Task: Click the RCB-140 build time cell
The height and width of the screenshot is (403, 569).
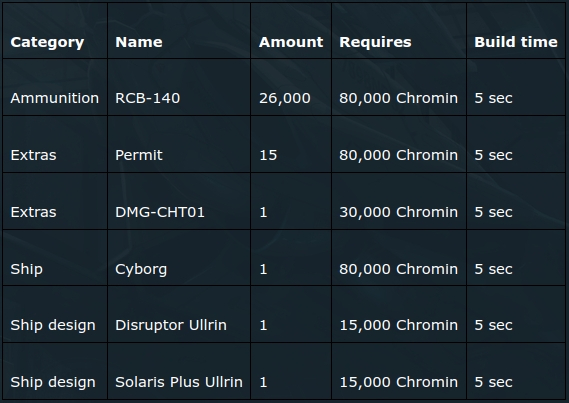Action: (493, 98)
